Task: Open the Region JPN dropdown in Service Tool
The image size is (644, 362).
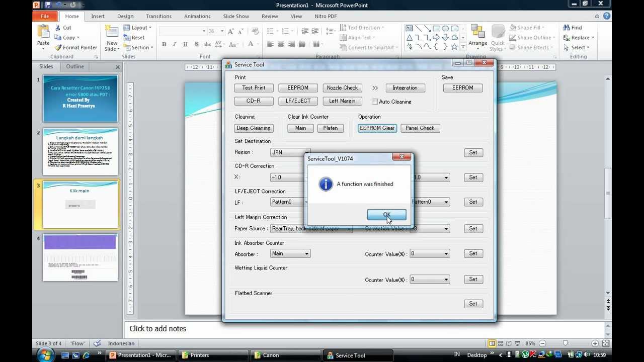Action: click(x=290, y=152)
